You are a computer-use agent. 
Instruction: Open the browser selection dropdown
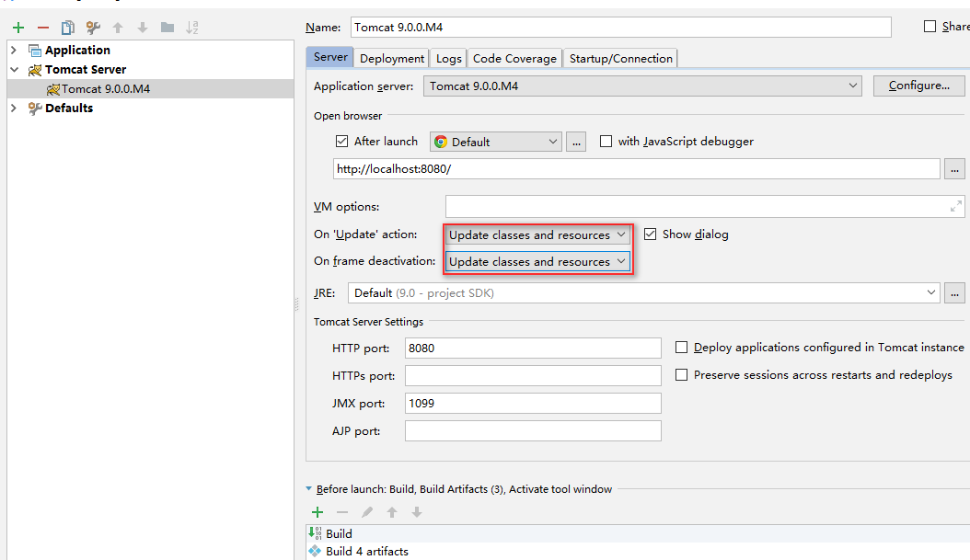[495, 142]
